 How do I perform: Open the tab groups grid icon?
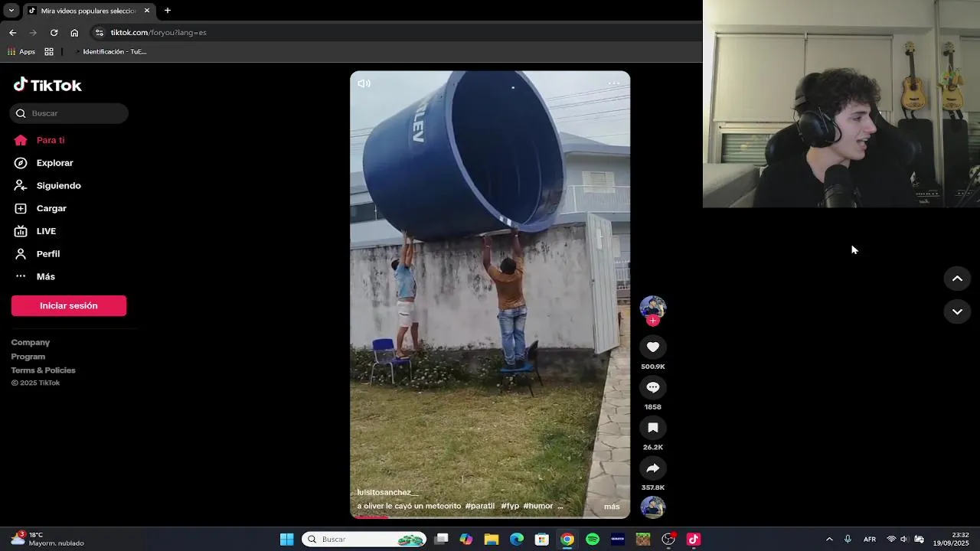tap(49, 51)
